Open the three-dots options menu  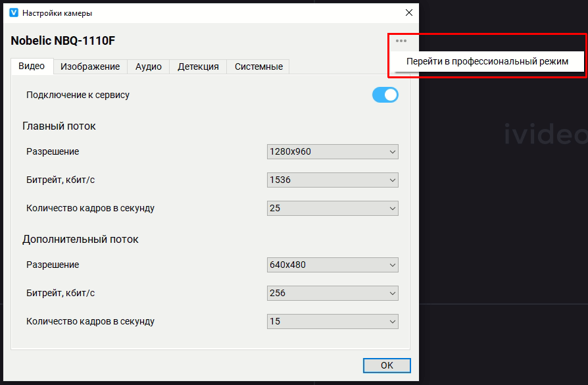pos(401,41)
